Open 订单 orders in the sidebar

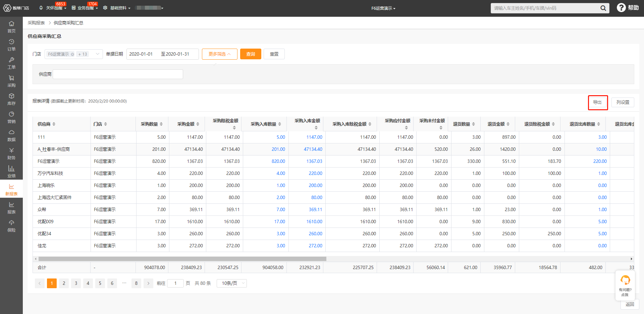11,45
